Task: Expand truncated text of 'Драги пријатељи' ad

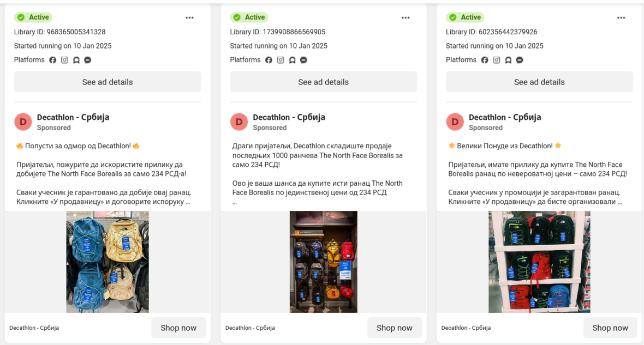Action: tap(235, 203)
